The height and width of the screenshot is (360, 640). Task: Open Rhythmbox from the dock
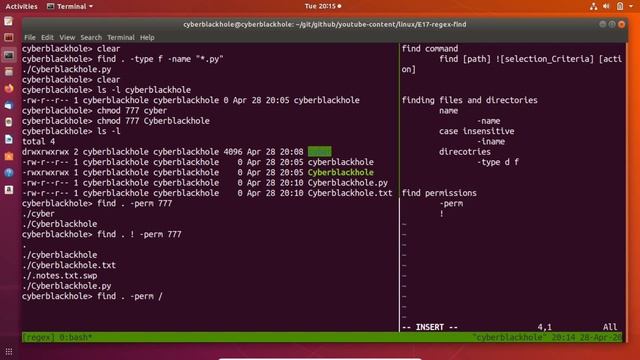pyautogui.click(x=9, y=122)
